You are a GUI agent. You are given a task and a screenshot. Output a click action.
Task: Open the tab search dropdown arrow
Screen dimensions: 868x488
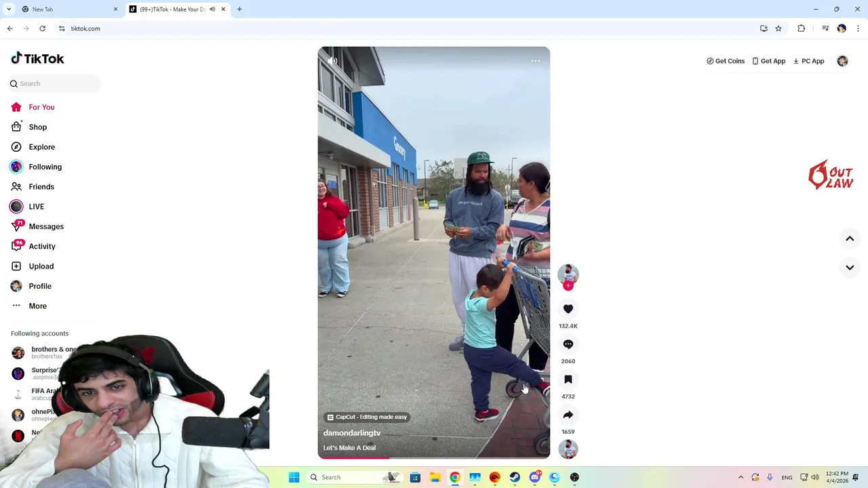(x=9, y=9)
